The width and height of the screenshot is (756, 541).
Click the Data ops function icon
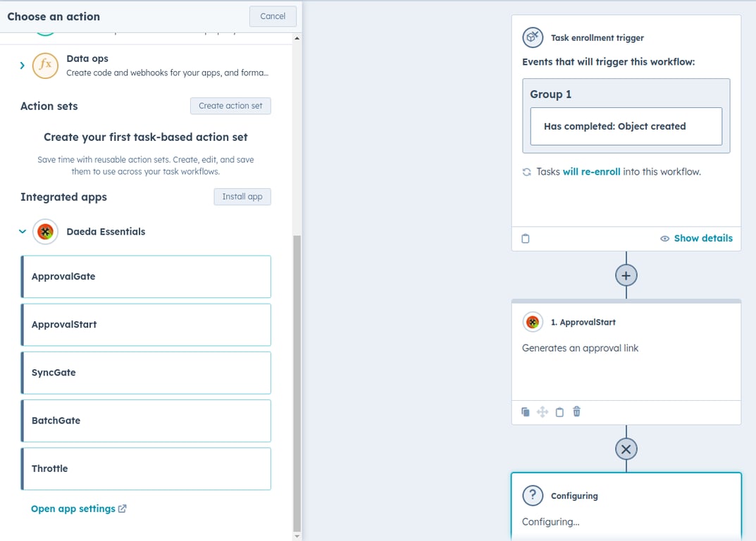pyautogui.click(x=46, y=66)
